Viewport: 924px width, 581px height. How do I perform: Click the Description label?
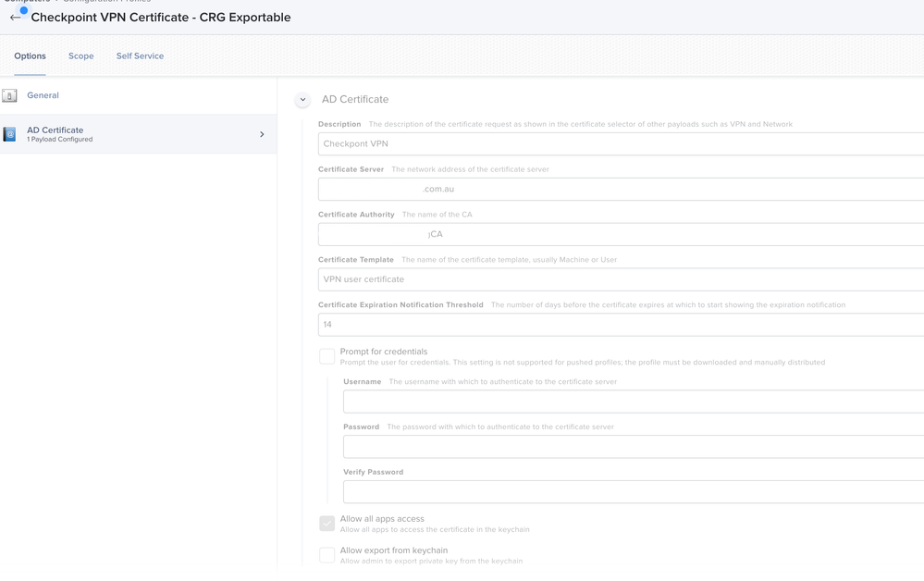click(x=339, y=124)
